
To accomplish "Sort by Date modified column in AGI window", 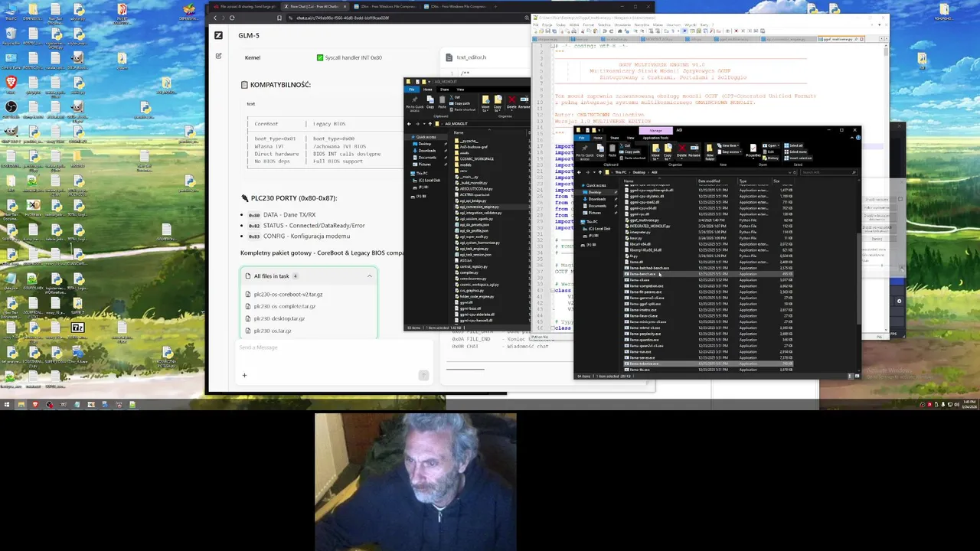I will coord(709,181).
